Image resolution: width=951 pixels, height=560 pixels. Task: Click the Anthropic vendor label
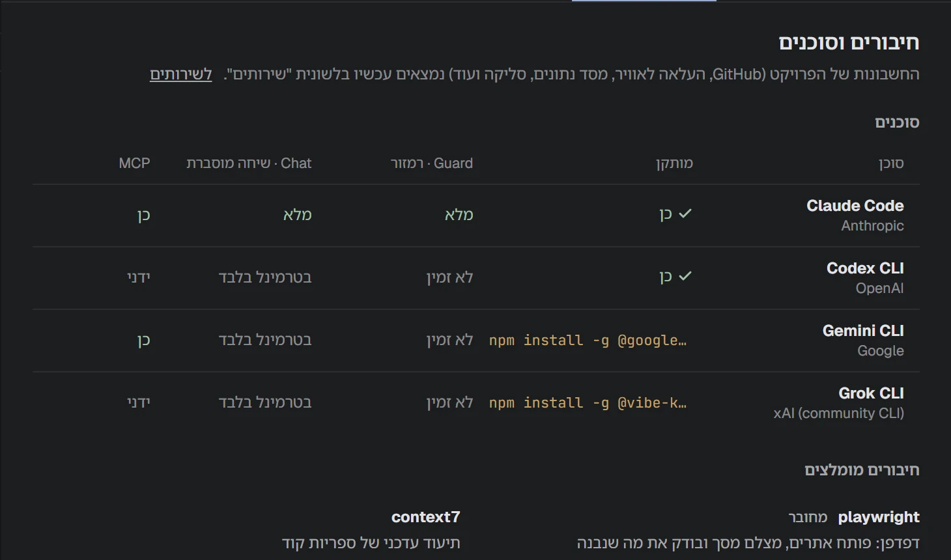coord(872,226)
